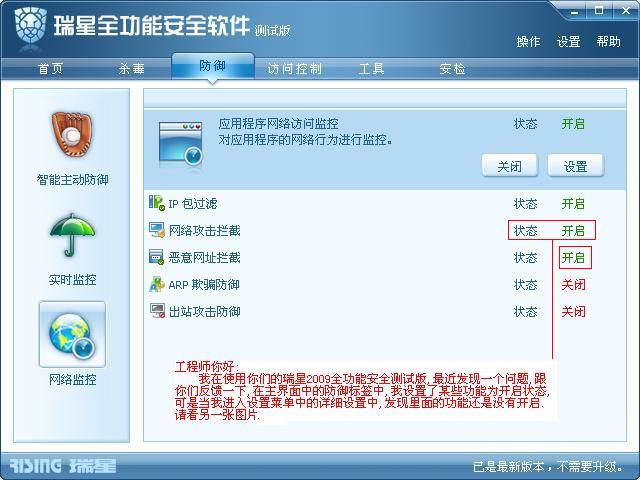Screen dimensions: 640x480
Task: Select the IP 包过滤 row label
Action: (193, 203)
